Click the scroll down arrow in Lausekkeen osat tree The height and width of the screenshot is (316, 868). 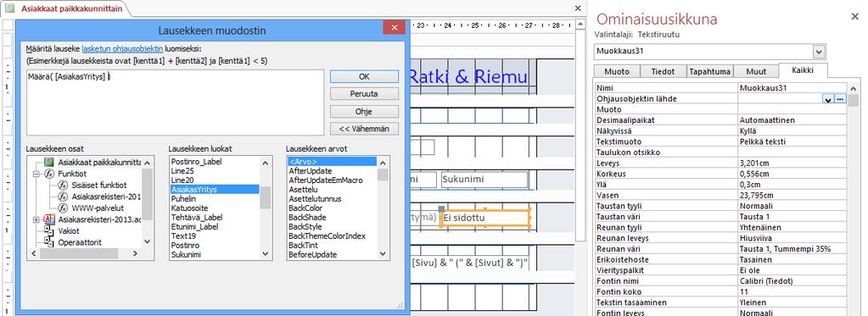147,242
